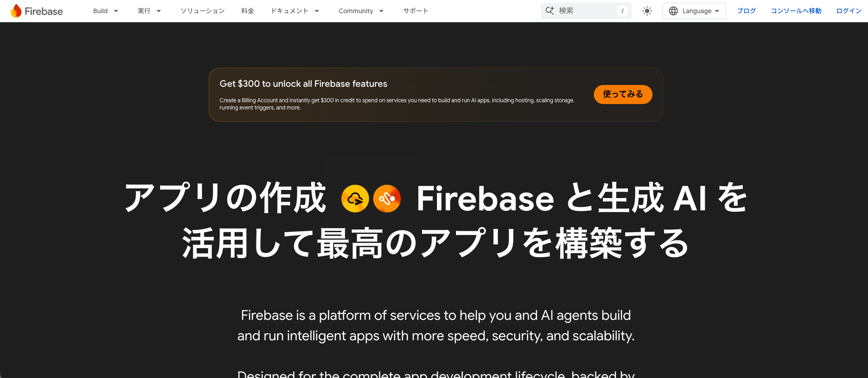Click the yellow cloud arrow icon in headline
868x378 pixels.
point(355,199)
